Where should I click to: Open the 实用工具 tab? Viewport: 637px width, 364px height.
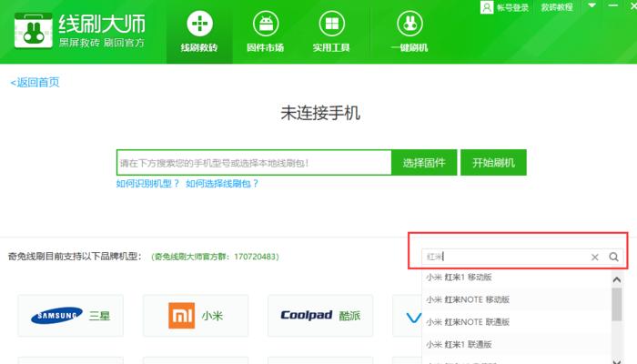pyautogui.click(x=331, y=32)
